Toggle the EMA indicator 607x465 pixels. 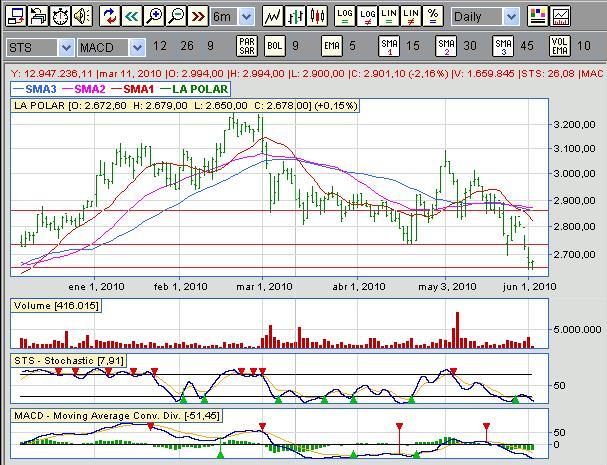[332, 46]
